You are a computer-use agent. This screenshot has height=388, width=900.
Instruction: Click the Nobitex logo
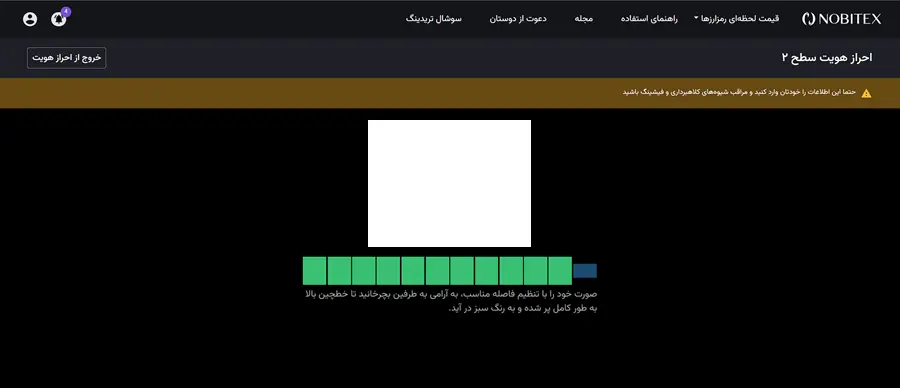click(x=841, y=19)
